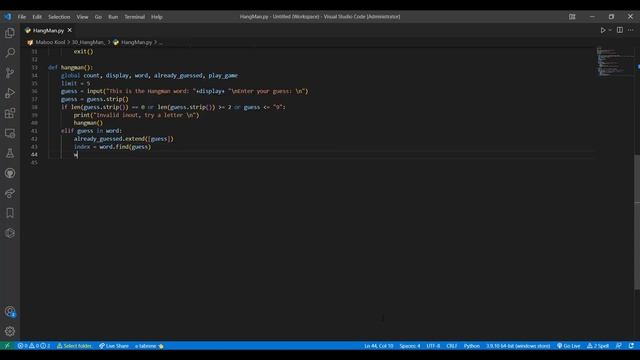Split the editor to the right
640x360 pixels.
pyautogui.click(x=620, y=30)
